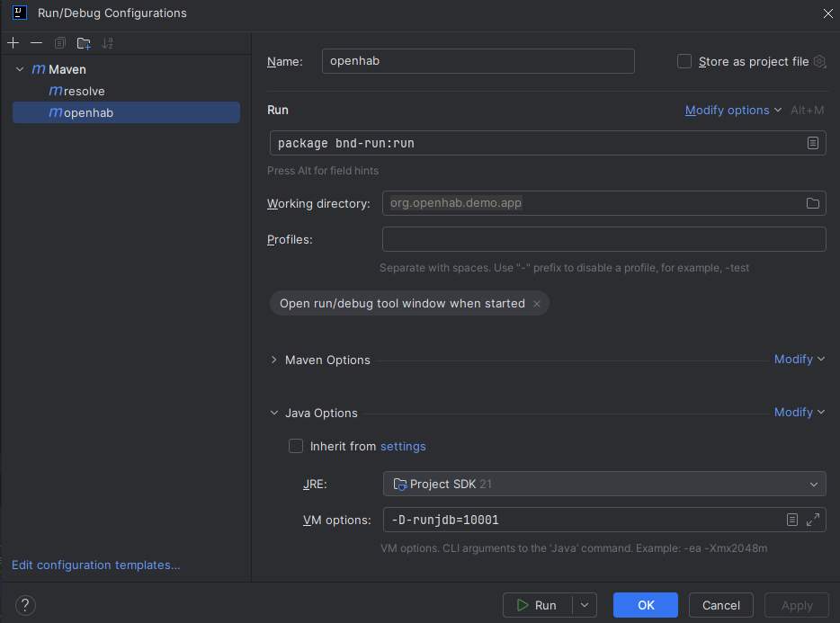The width and height of the screenshot is (840, 623).
Task: Open Edit configuration templates
Action: pos(95,565)
